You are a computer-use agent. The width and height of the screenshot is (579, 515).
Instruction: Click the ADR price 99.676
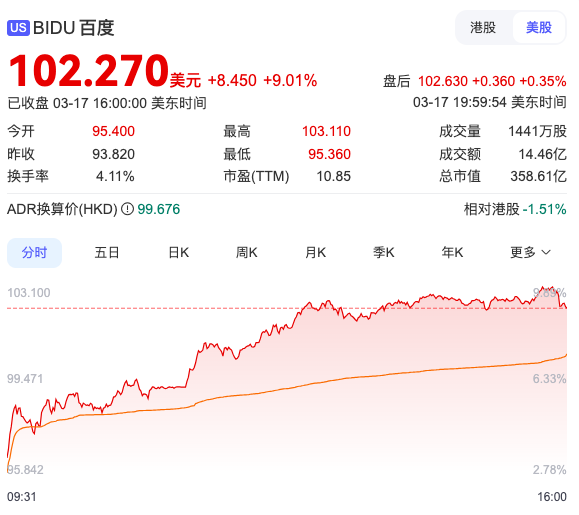coord(159,209)
